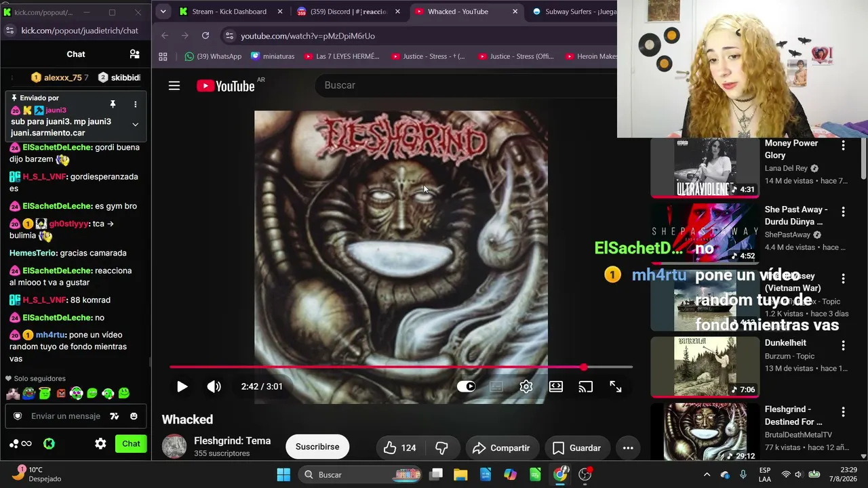Switch to Stream - Kick Dashboard tab
868x488 pixels.
tap(230, 12)
